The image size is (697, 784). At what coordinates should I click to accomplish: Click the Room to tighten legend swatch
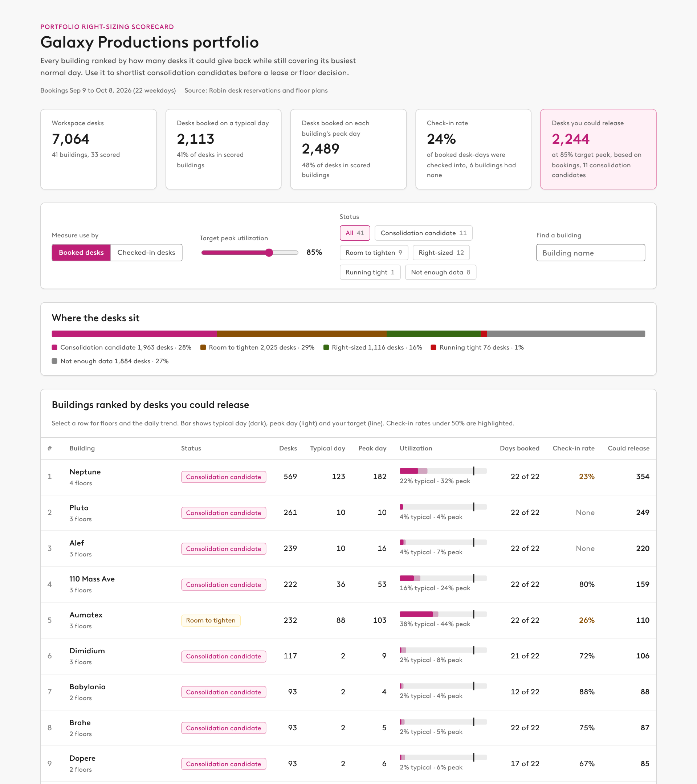click(x=203, y=347)
